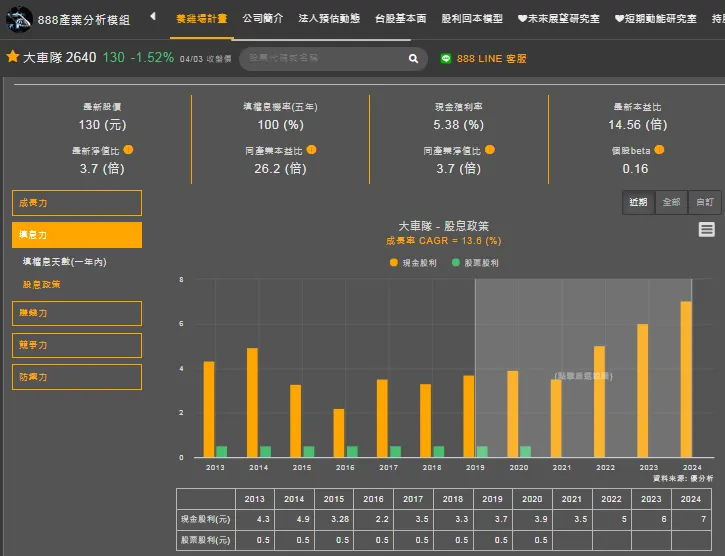Show info for 個股beta orange icon

pyautogui.click(x=659, y=150)
